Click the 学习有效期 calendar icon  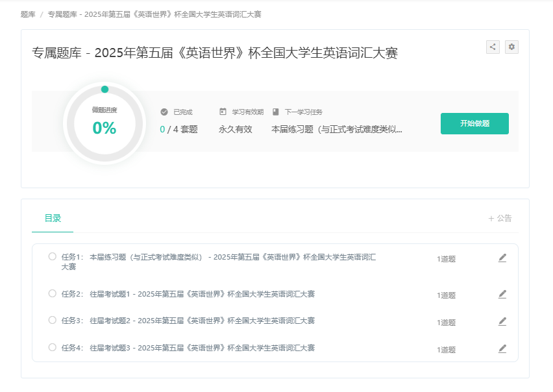223,112
